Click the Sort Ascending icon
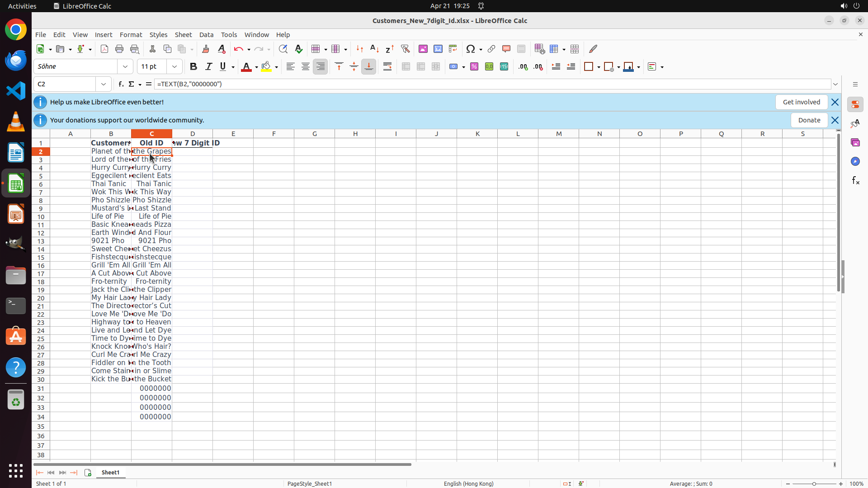Image resolution: width=868 pixels, height=488 pixels. tap(374, 49)
